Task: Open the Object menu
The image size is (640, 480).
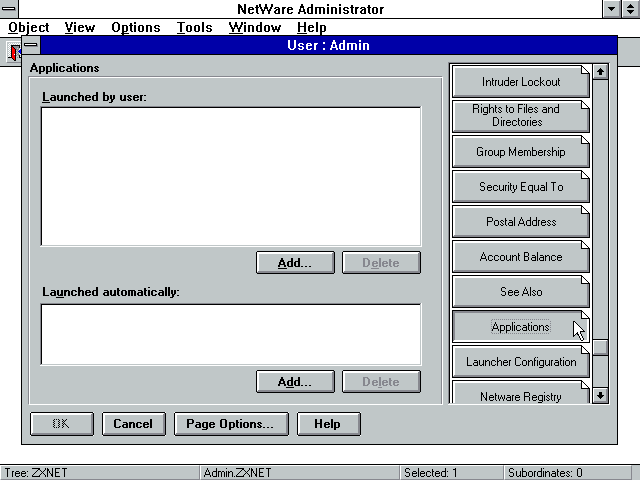Action: (x=29, y=27)
